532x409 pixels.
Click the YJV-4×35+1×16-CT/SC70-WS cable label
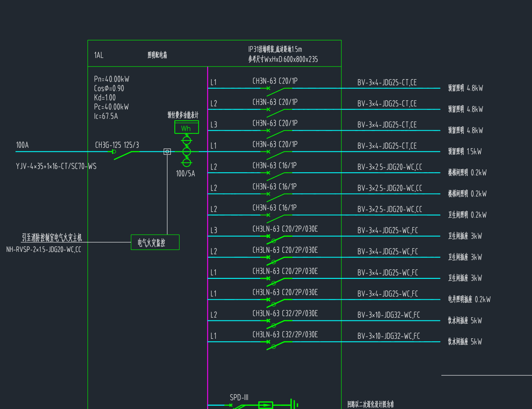[56, 166]
